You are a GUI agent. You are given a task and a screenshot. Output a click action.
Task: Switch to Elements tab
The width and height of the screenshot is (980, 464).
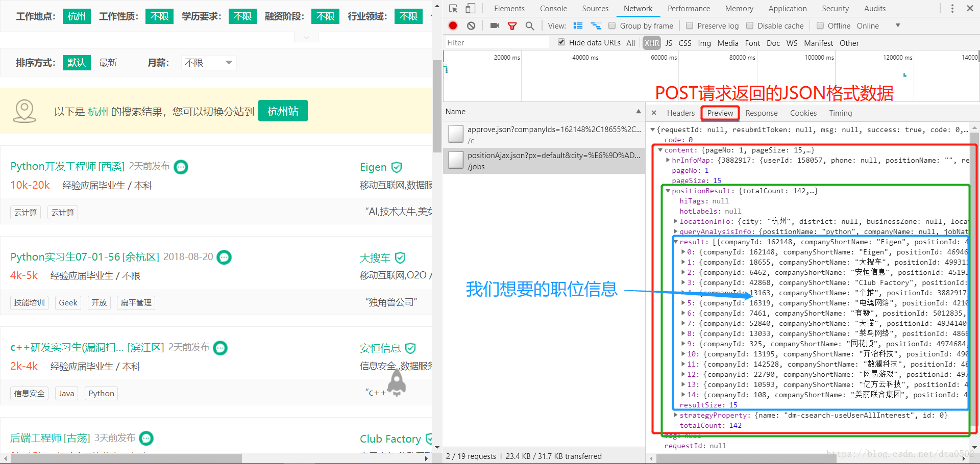pyautogui.click(x=509, y=9)
